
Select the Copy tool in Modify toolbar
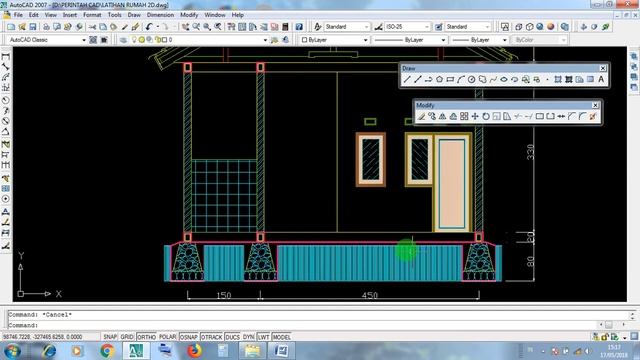pyautogui.click(x=432, y=117)
